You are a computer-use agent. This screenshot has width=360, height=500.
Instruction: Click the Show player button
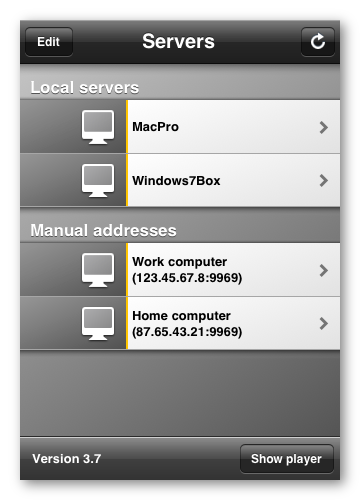click(286, 459)
